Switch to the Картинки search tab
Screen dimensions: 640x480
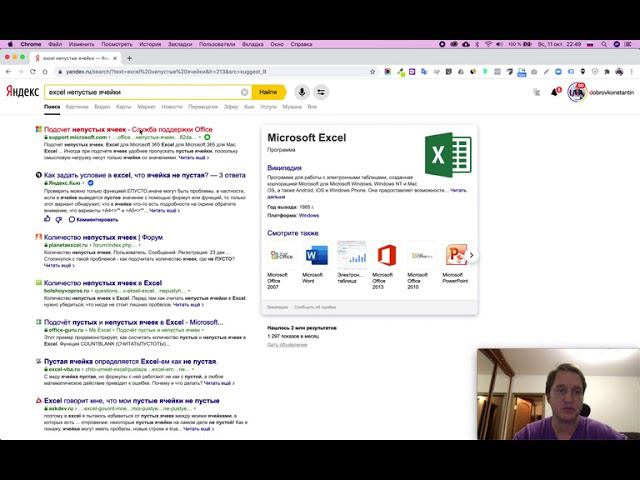(x=77, y=107)
